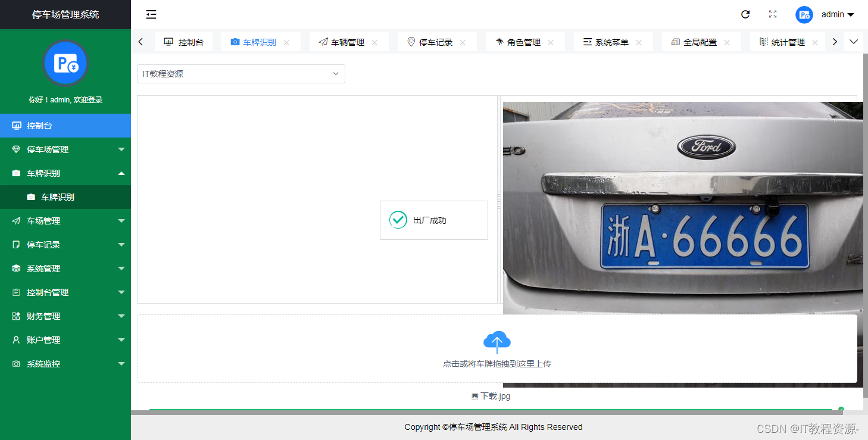
Task: Click the large parking logo in sidebar
Action: pyautogui.click(x=65, y=63)
